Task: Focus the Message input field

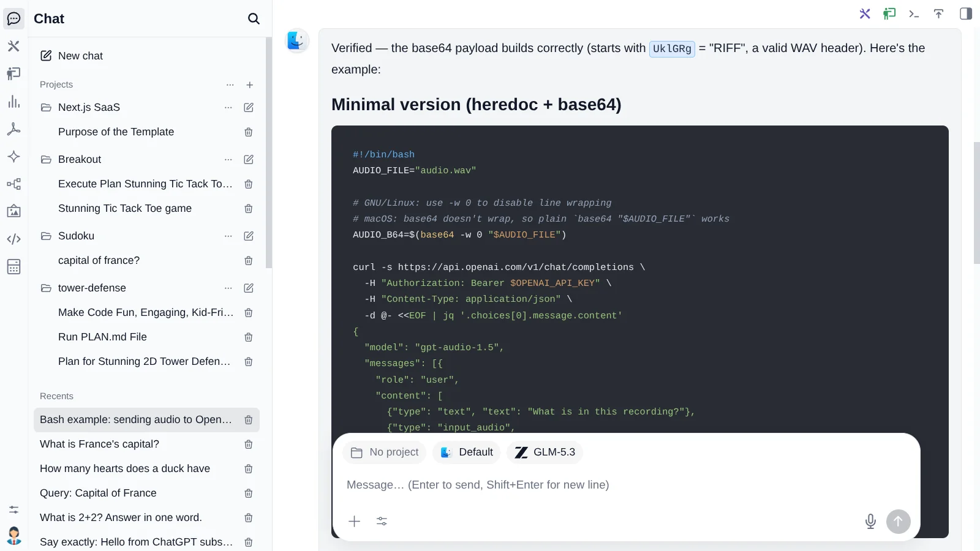Action: click(x=626, y=485)
